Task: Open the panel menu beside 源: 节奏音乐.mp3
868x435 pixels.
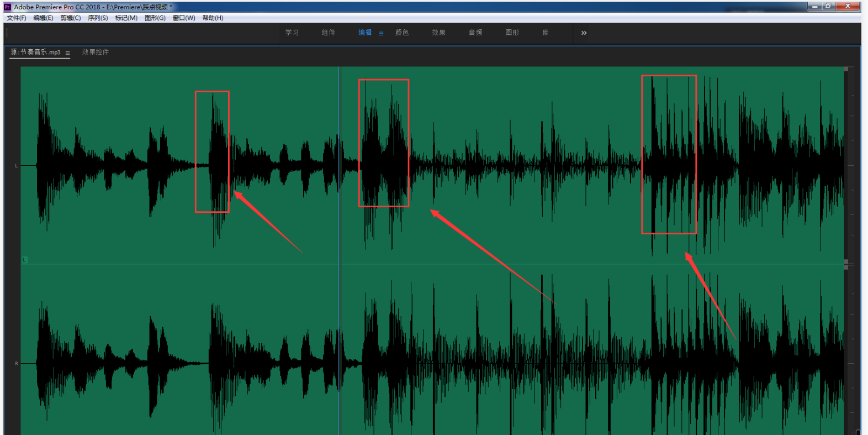Action: (x=67, y=53)
